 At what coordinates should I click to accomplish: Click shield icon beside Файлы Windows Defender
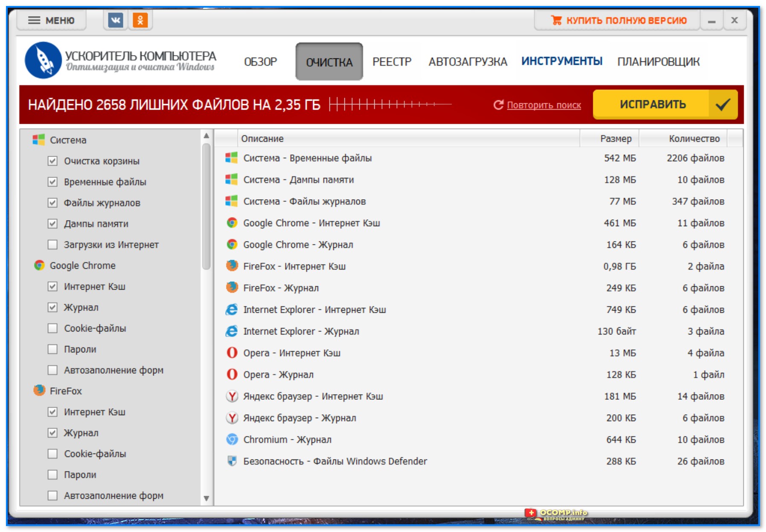232,461
